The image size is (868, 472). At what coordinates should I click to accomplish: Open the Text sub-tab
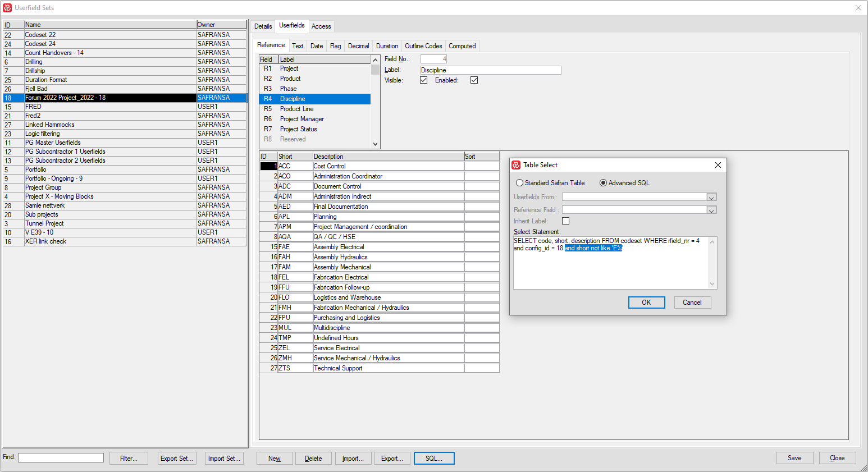tap(298, 46)
